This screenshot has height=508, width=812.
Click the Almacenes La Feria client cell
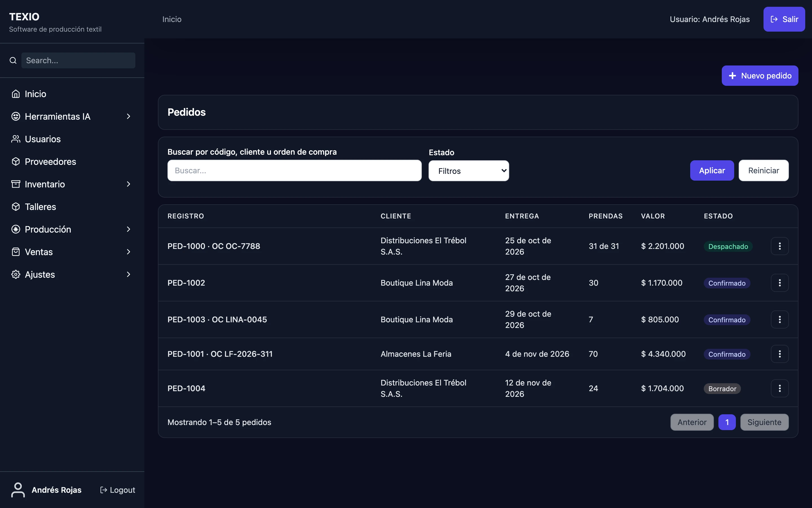click(x=416, y=354)
